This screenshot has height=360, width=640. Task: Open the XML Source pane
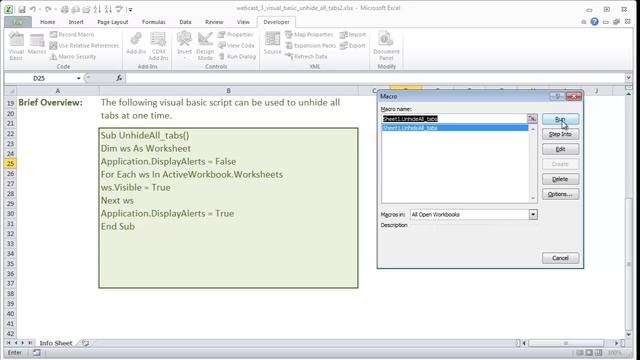pyautogui.click(x=272, y=43)
